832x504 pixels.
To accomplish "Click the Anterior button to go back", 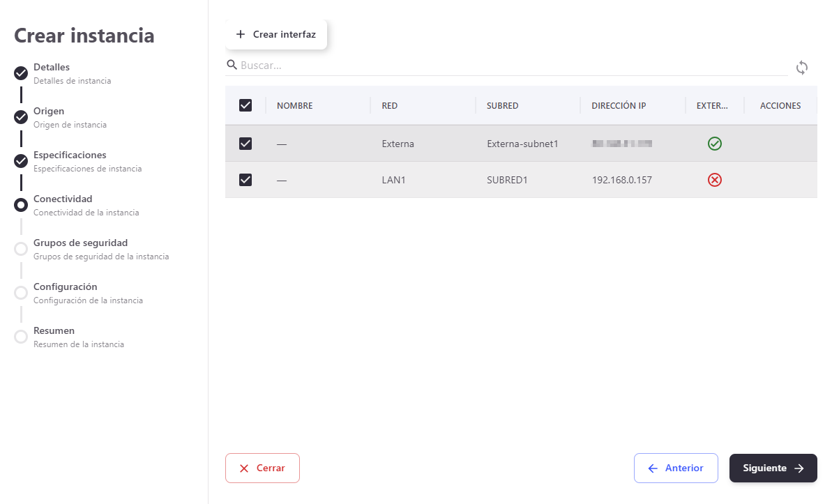I will click(675, 468).
